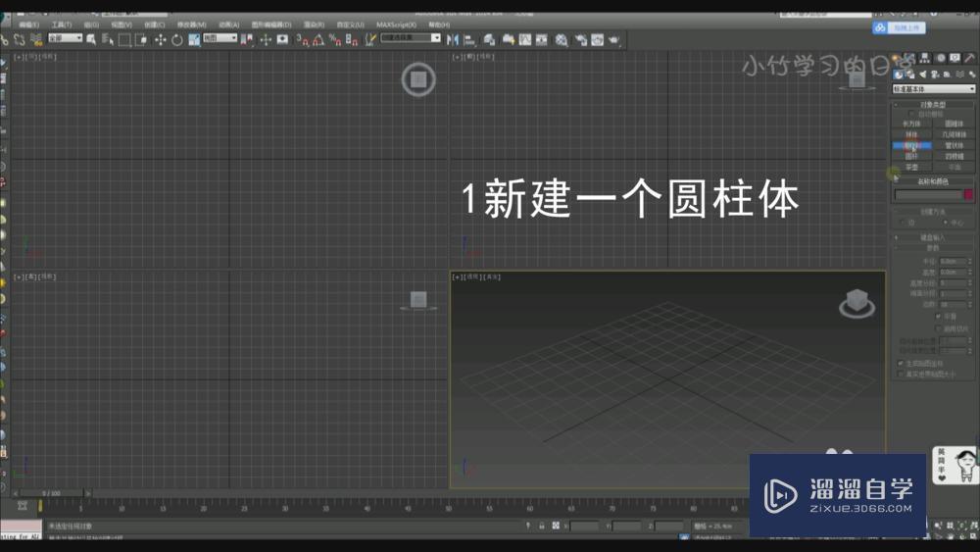Click the 四棱锥 (Pyramid) button
Screen dimensions: 980x552
(x=954, y=156)
